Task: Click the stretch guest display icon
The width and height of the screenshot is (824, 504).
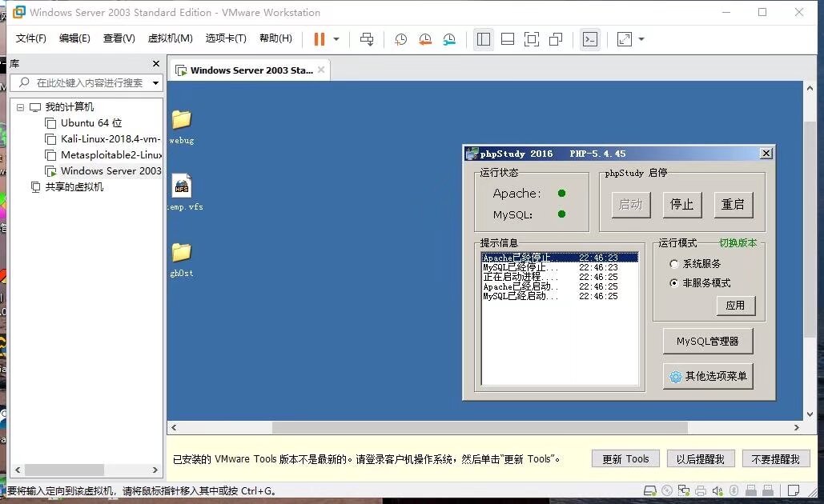Action: (625, 39)
